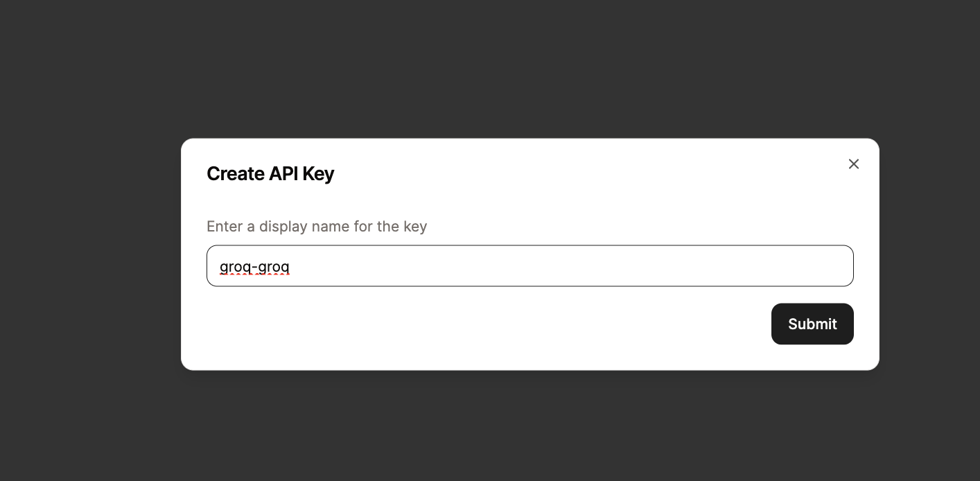The width and height of the screenshot is (980, 481).
Task: Create the API key with Submit
Action: [x=812, y=324]
